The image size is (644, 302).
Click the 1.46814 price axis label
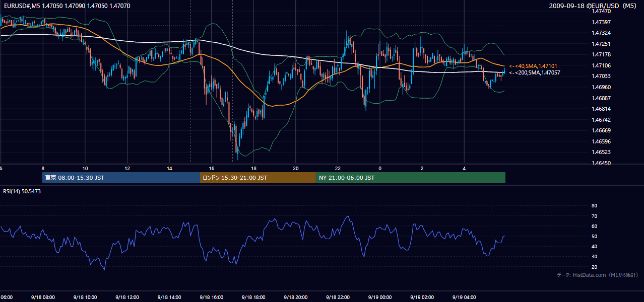601,109
